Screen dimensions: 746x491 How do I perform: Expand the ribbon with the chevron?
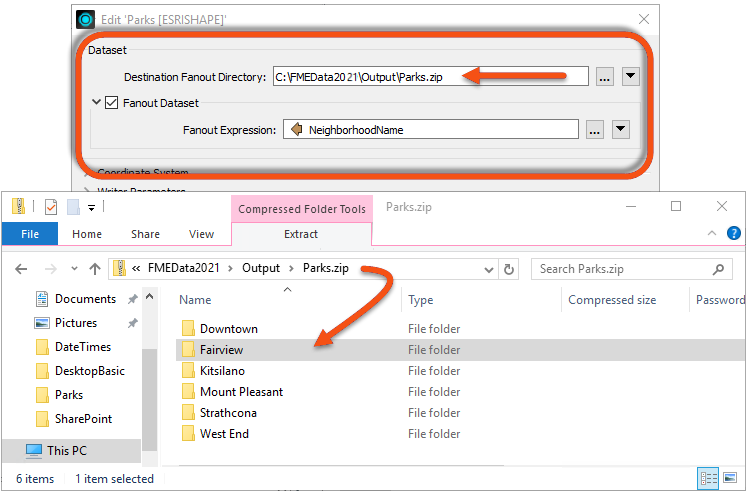pyautogui.click(x=712, y=233)
